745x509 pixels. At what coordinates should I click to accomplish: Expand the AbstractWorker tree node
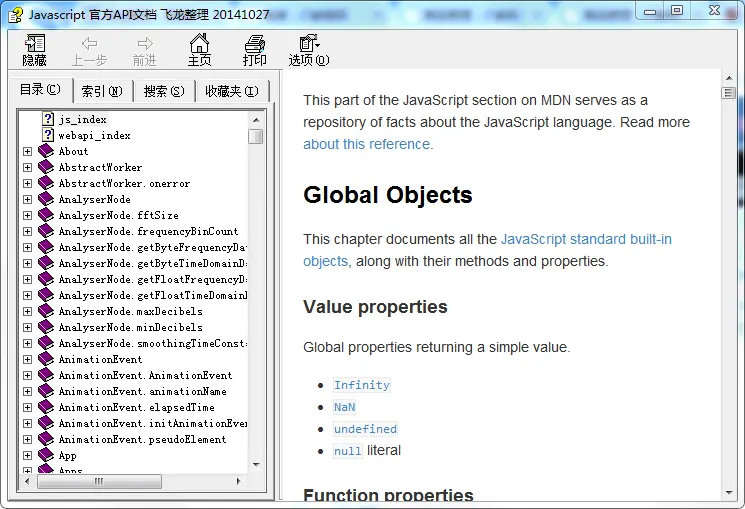coord(28,167)
